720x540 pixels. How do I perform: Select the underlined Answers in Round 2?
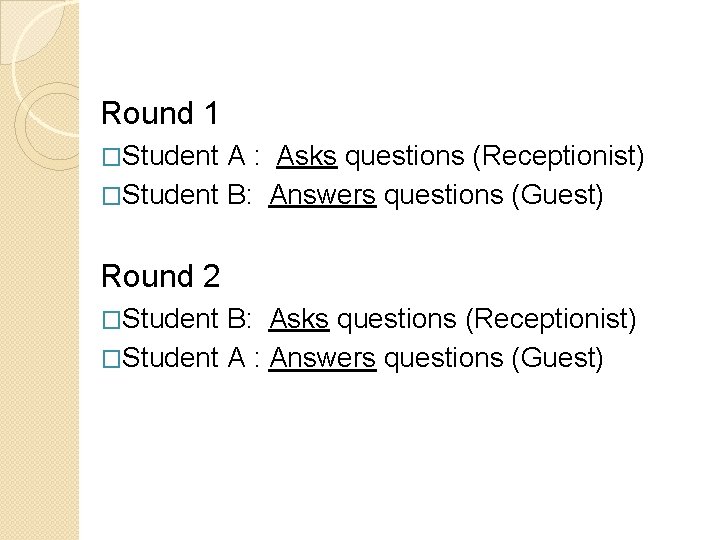point(323,356)
